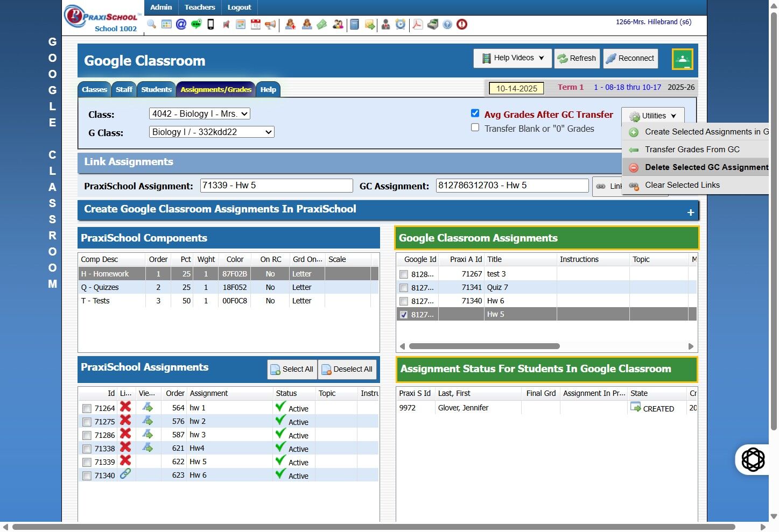Enable Transfer Blank or "0" Grades checkbox
The image size is (779, 532).
475,127
